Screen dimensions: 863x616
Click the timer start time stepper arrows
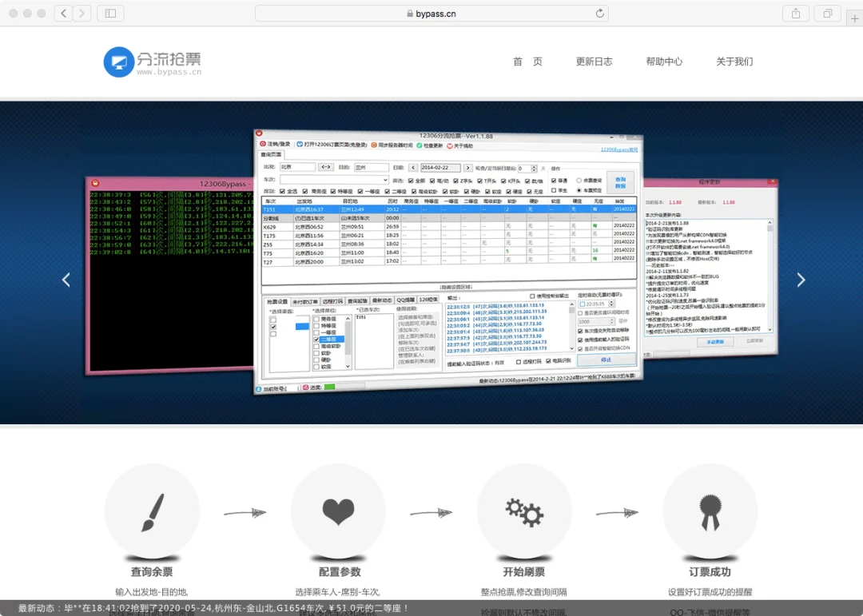611,304
